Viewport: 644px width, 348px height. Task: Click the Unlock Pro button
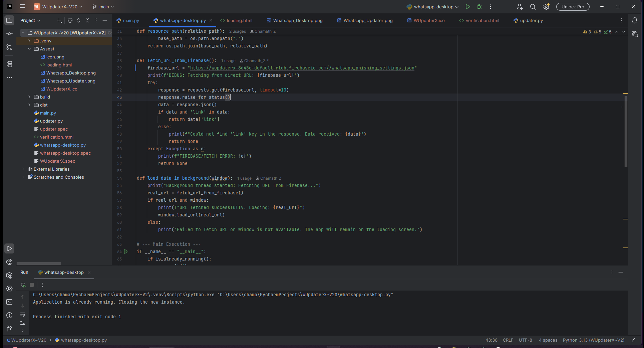pyautogui.click(x=573, y=7)
